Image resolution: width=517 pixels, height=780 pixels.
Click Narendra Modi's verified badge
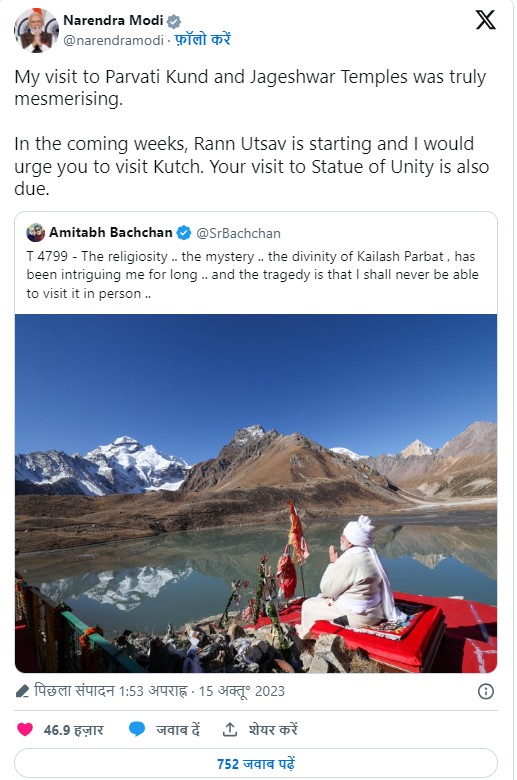pos(174,21)
